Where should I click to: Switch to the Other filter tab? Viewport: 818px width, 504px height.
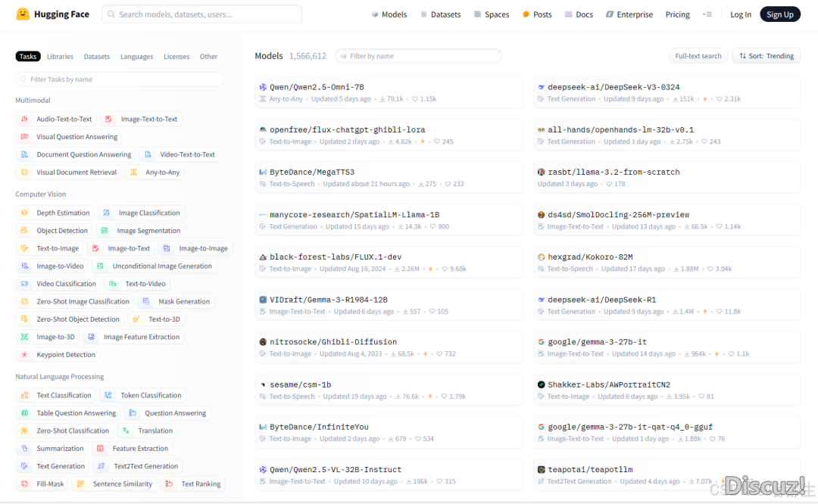click(209, 56)
